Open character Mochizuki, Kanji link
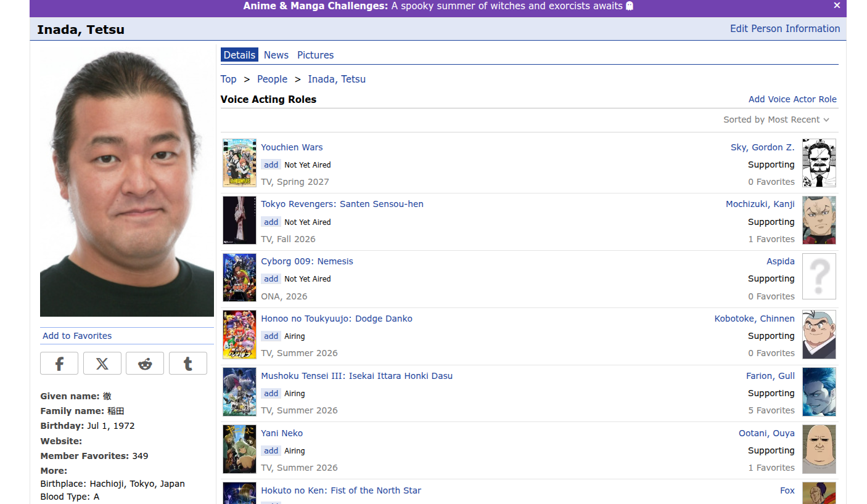The width and height of the screenshot is (867, 504). click(x=760, y=204)
